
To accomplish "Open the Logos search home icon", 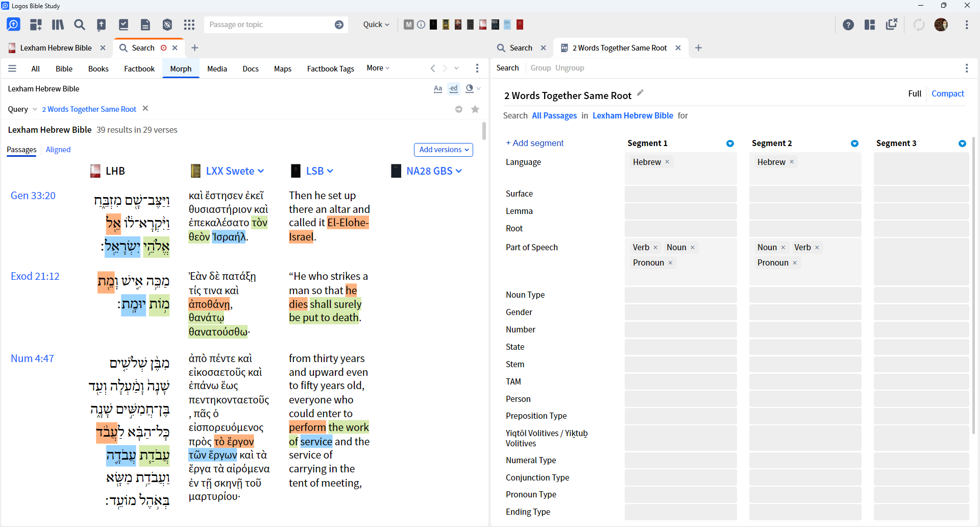I will pyautogui.click(x=13, y=25).
